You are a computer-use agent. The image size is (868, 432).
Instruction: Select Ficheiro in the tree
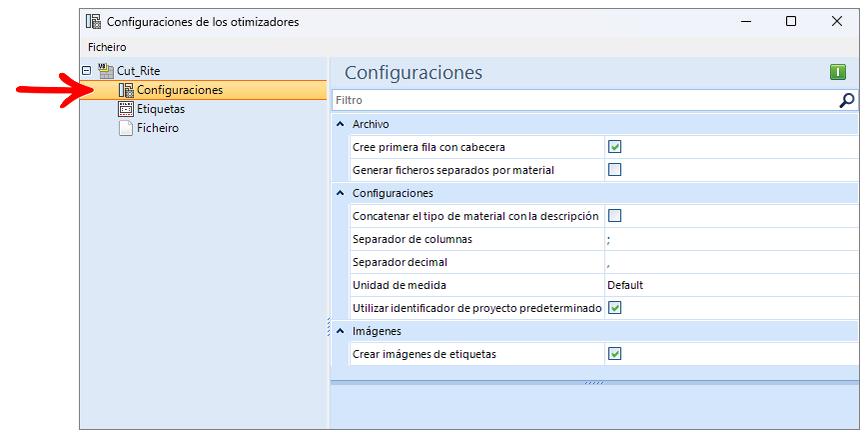[x=158, y=128]
